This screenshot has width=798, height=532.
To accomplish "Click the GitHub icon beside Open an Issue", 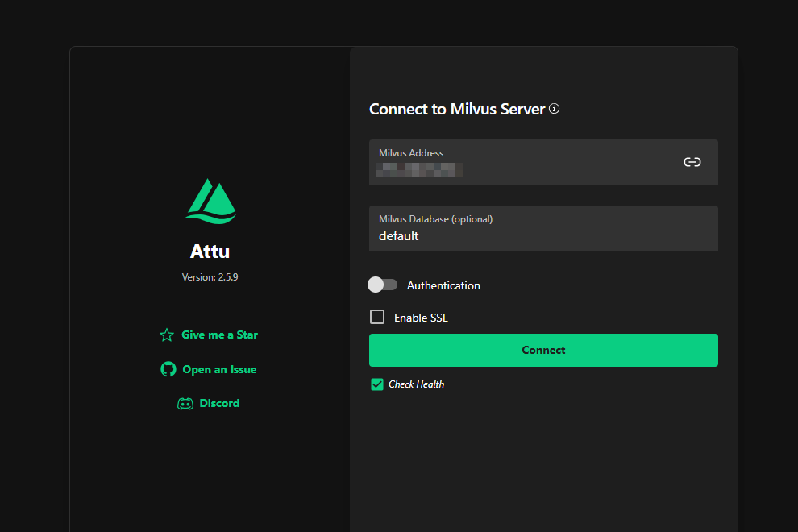I will click(168, 369).
